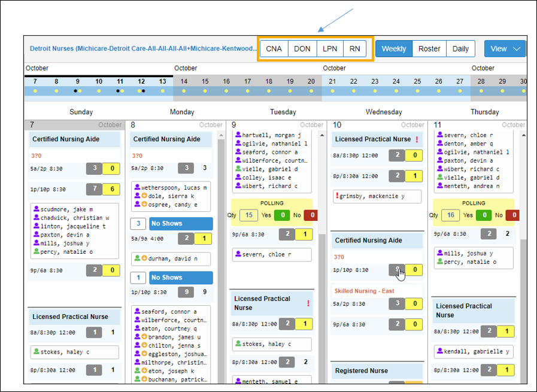537x392 pixels.
Task: Click purple person icon beside scudmore, jake m
Action: click(x=37, y=209)
